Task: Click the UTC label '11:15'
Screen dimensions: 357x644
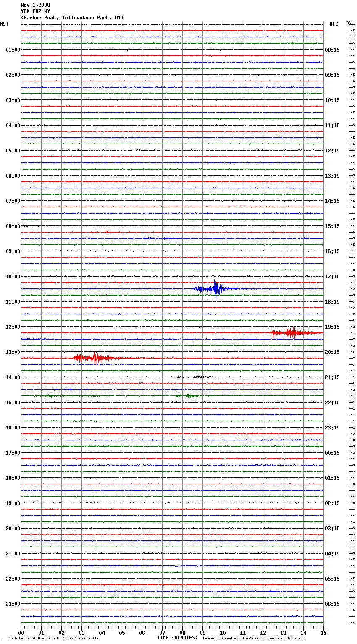Action: [x=332, y=126]
